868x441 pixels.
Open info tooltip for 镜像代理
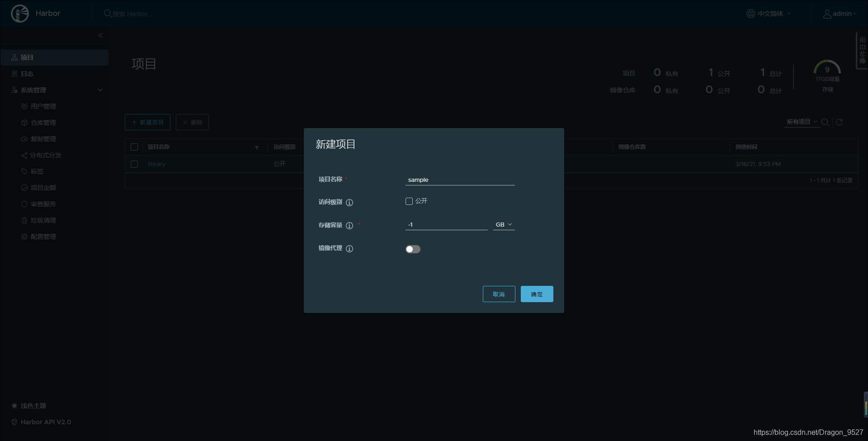click(349, 249)
